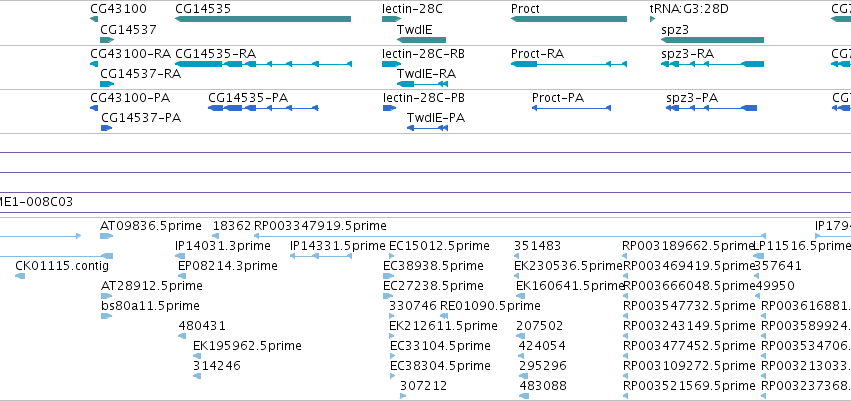Click the lectin-28C gene arrow
The width and height of the screenshot is (851, 401).
391,19
